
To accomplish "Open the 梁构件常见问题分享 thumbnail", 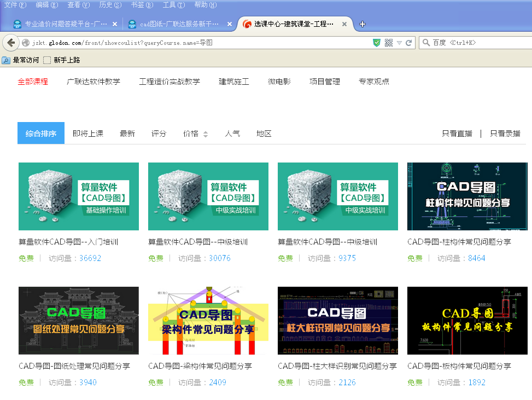I will point(208,321).
